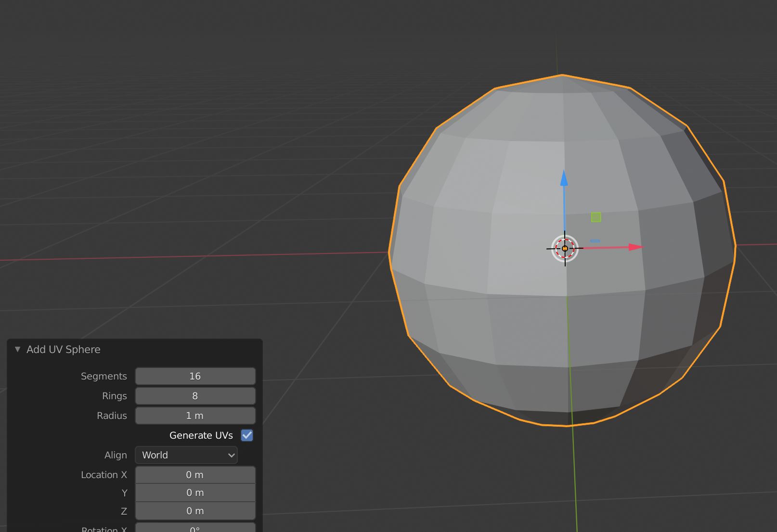The image size is (777, 532).
Task: Click the Location Z field
Action: pos(195,510)
